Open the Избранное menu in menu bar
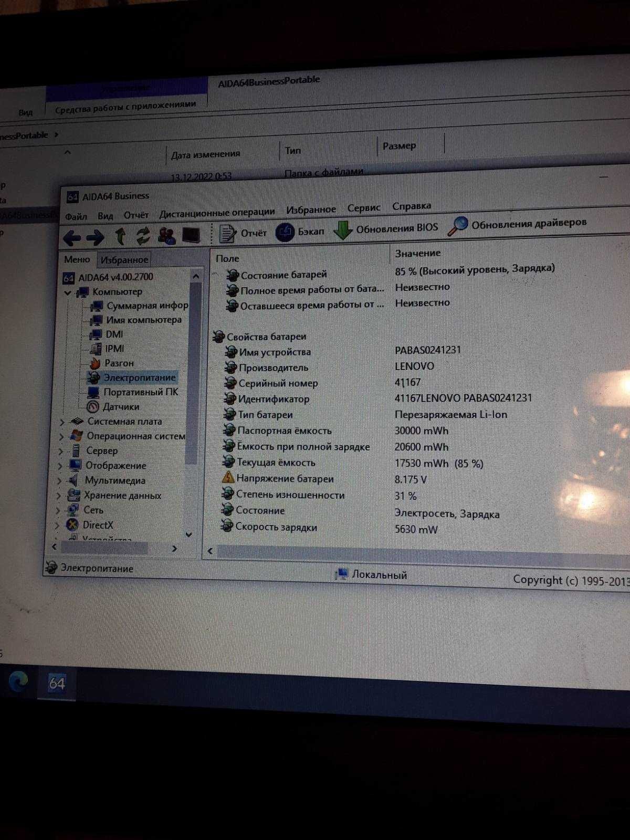 pos(311,209)
